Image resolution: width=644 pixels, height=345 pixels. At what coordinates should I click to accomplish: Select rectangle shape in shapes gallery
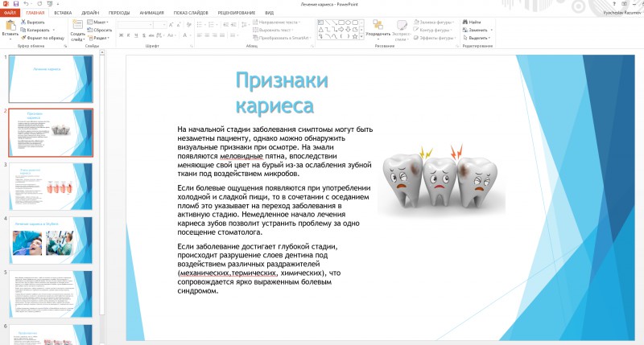341,23
